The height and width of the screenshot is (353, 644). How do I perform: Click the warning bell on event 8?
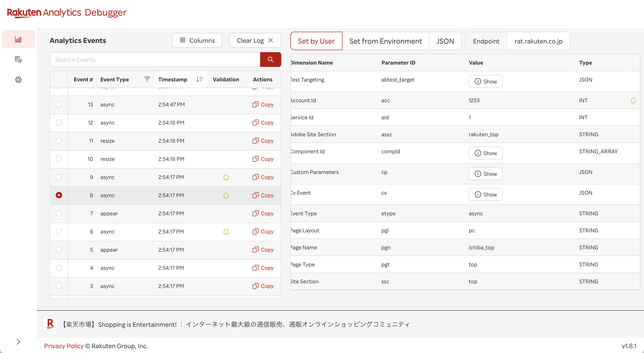pos(226,195)
